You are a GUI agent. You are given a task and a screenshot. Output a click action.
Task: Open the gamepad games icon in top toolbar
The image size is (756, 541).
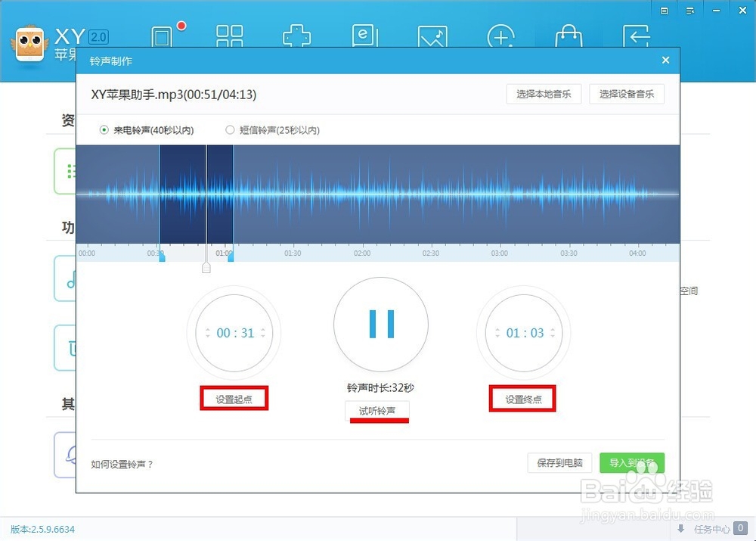[296, 36]
